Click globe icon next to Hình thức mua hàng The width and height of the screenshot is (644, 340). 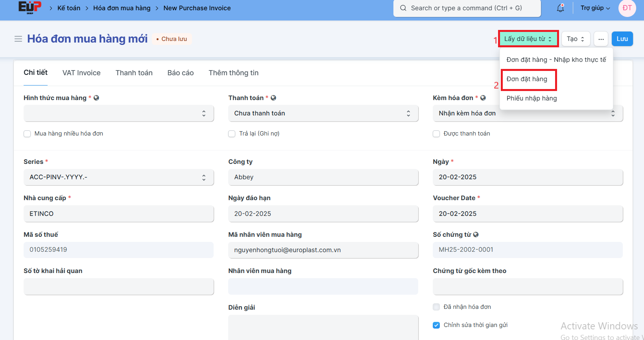(96, 98)
